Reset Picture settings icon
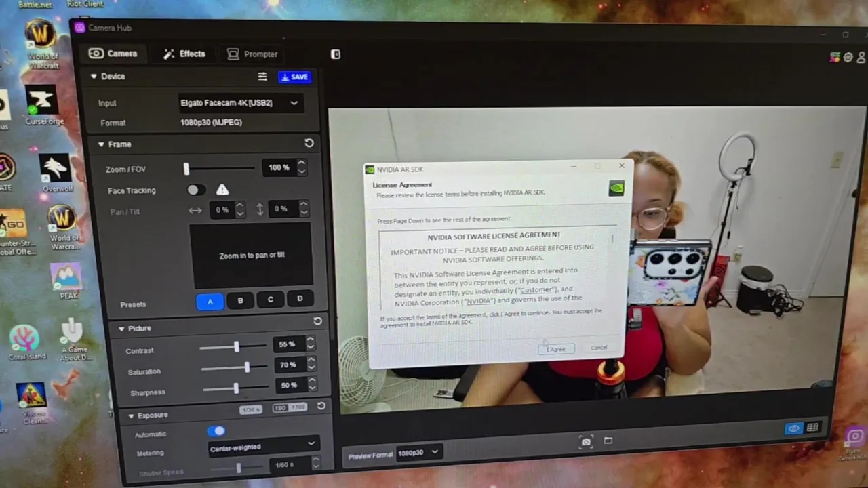868x488 pixels. (317, 321)
